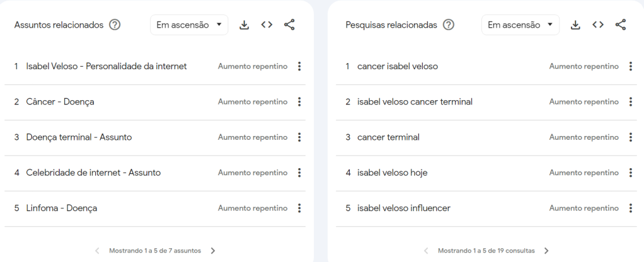
Task: Open options menu for Linfoma - Doença
Action: pos(299,208)
